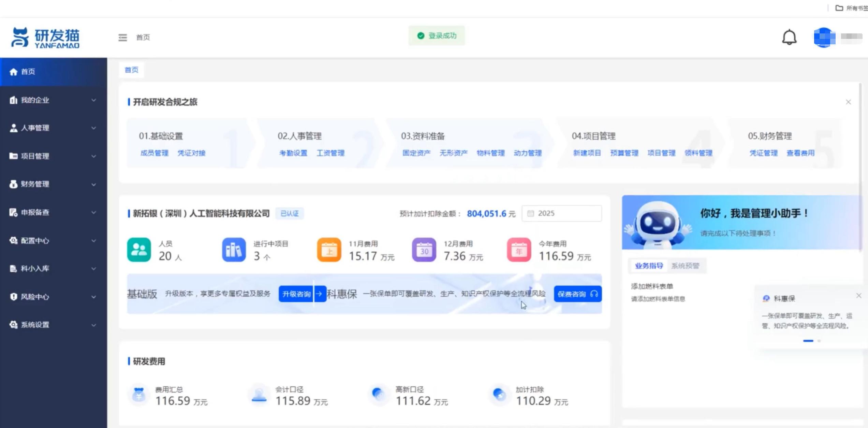Click 已认证 badge
Screen dimensions: 868x428
click(290, 213)
